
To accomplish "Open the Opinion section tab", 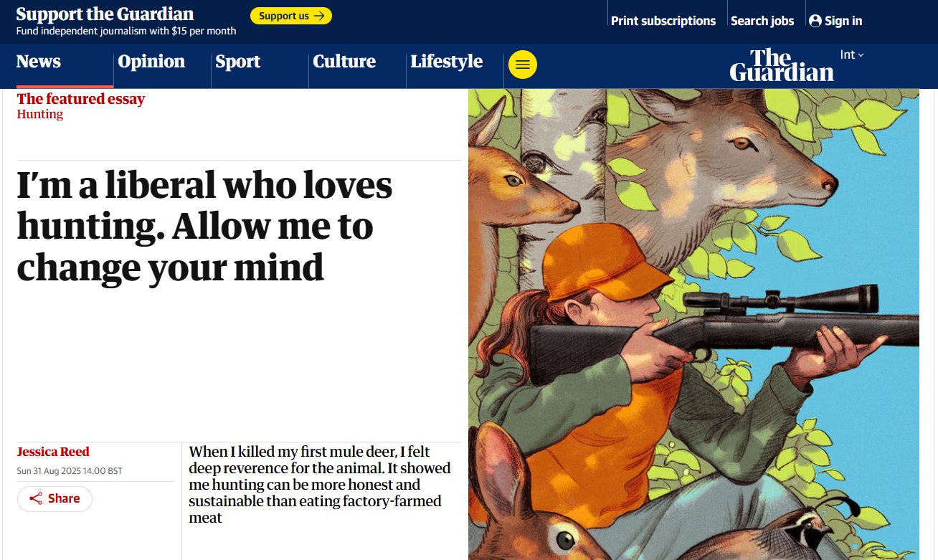I will click(151, 62).
